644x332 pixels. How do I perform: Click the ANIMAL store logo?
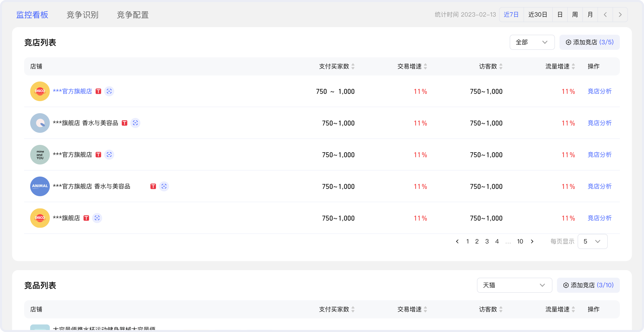click(40, 186)
